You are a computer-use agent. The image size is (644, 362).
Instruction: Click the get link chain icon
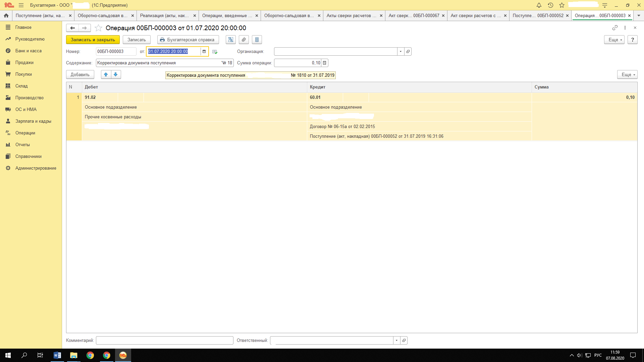coord(615,28)
